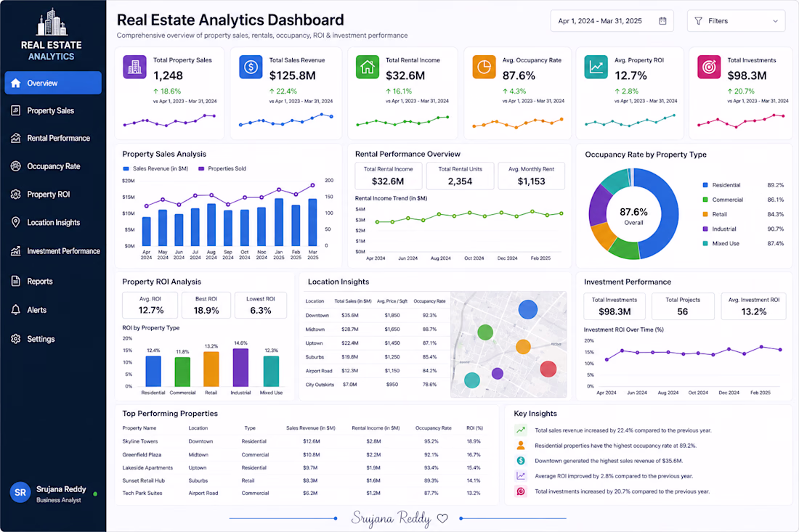
Task: Click the blue map marker on Location map
Action: (528, 309)
